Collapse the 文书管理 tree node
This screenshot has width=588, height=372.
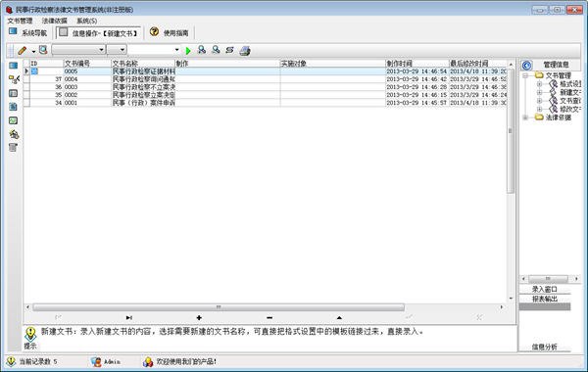[x=525, y=75]
